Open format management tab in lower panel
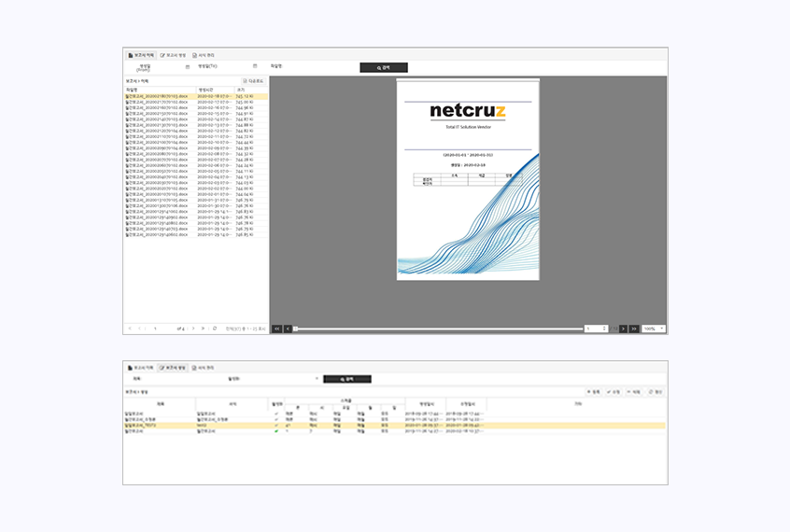 [204, 368]
